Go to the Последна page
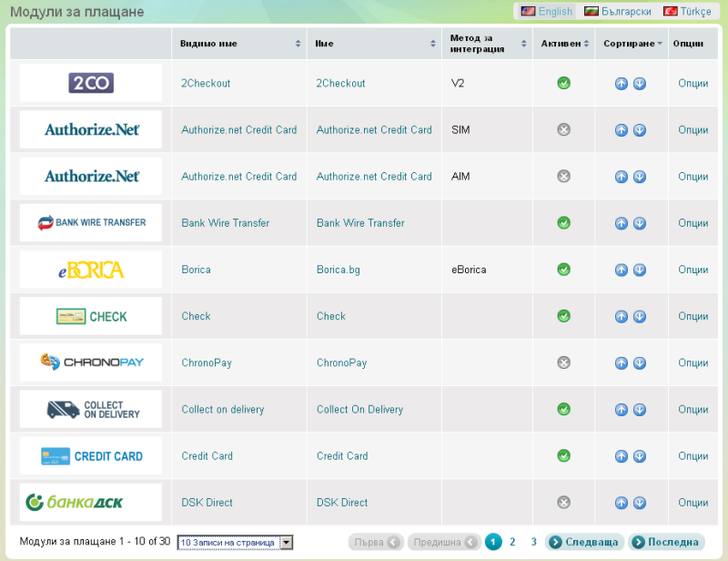Screen dimensions: 728x561 666,542
